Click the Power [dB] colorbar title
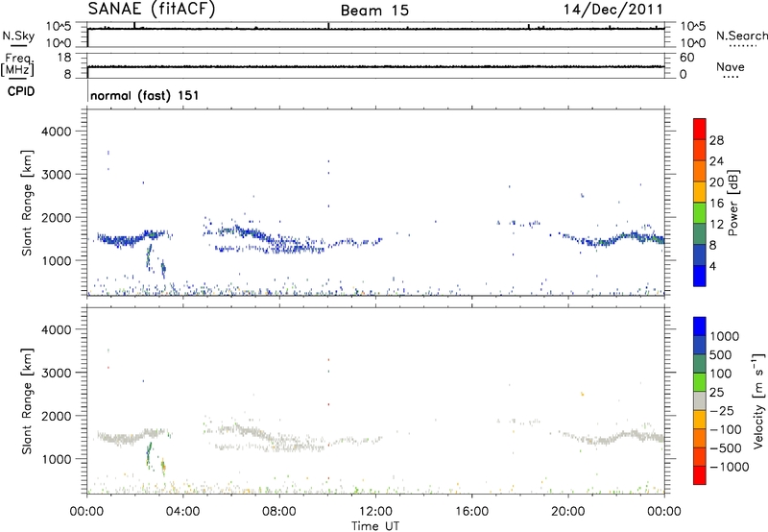The height and width of the screenshot is (532, 768). [732, 203]
